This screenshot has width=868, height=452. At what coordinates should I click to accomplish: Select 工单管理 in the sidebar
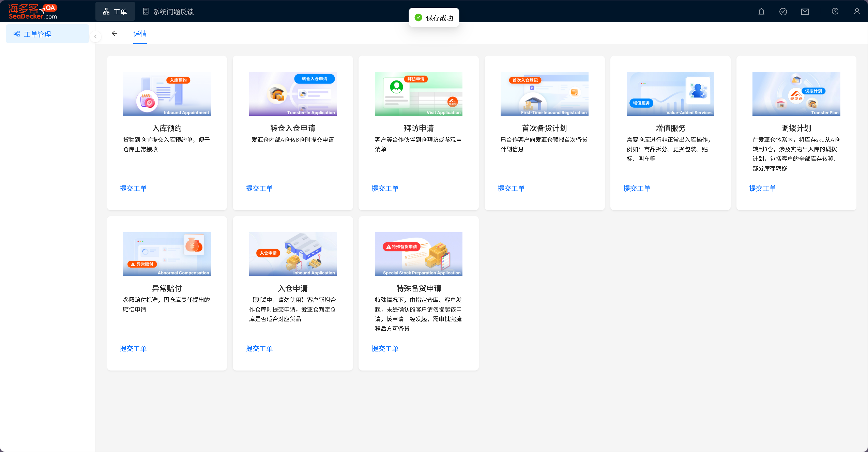click(x=37, y=34)
